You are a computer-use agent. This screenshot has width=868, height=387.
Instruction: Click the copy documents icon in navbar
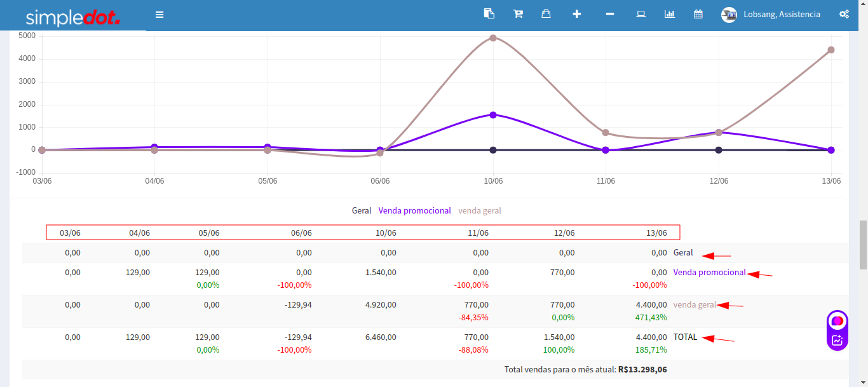coord(488,14)
